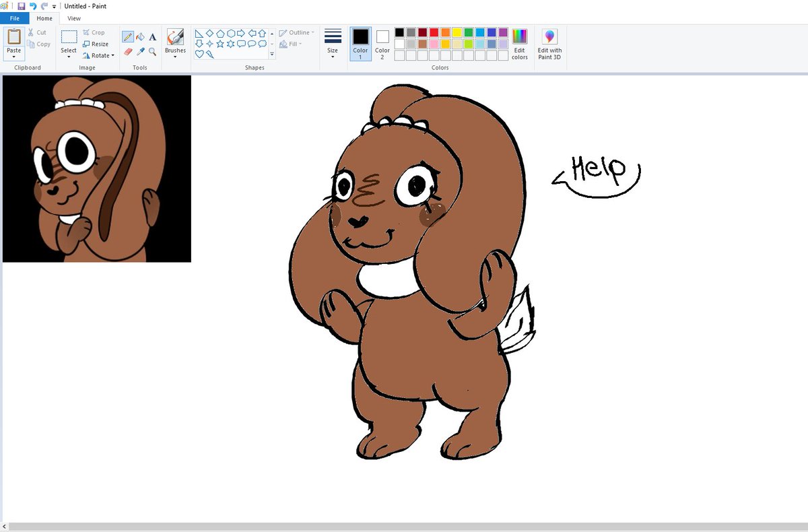
Task: Pick the black color swatch
Action: click(399, 32)
